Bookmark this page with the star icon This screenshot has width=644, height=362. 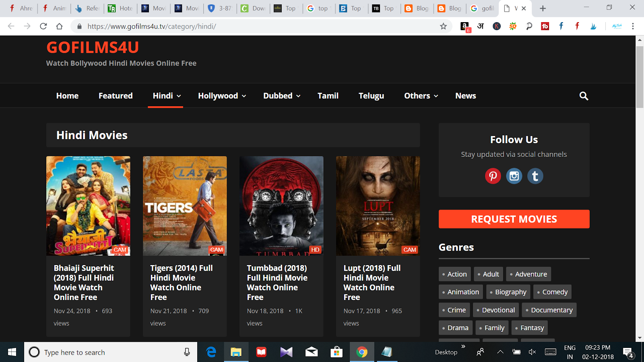(443, 26)
